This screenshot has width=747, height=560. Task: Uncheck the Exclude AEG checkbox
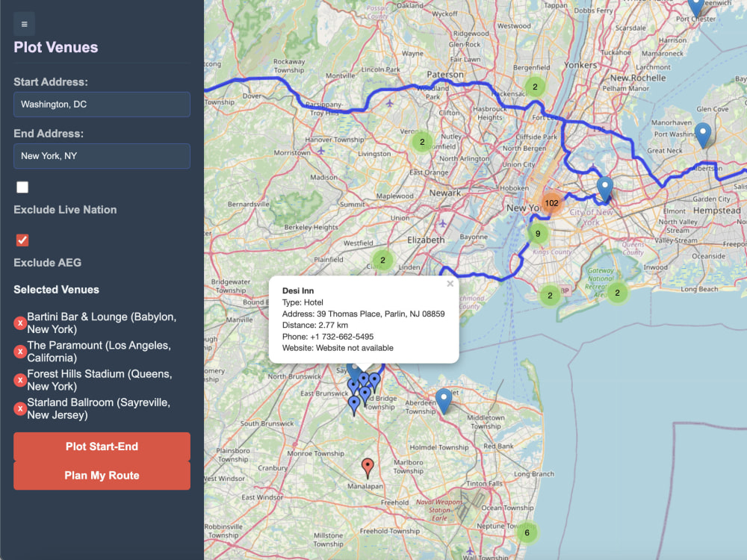pyautogui.click(x=22, y=240)
